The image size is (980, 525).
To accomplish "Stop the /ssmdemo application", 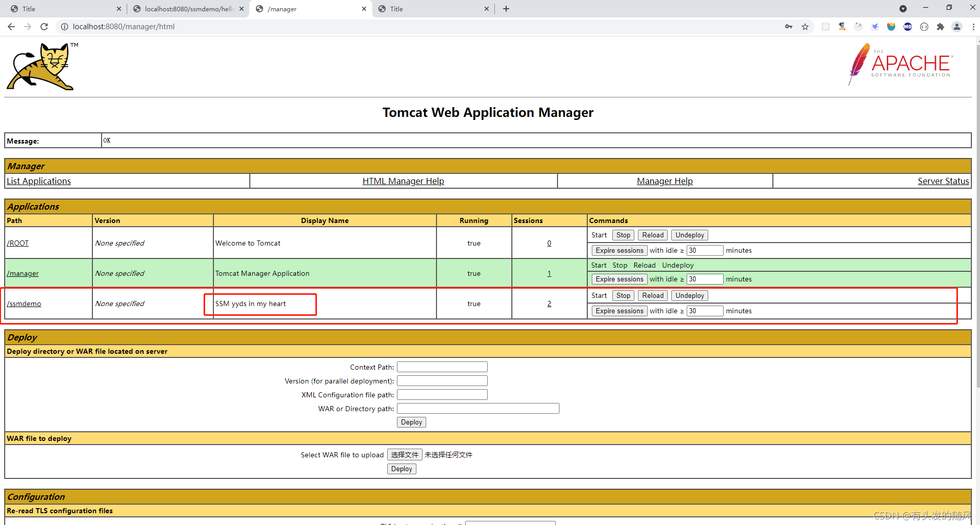I will [x=623, y=295].
